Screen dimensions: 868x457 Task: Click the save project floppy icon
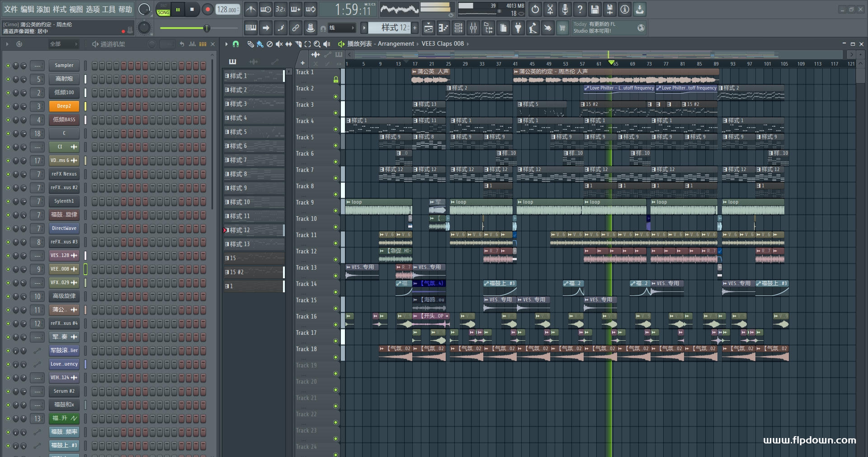click(x=595, y=9)
